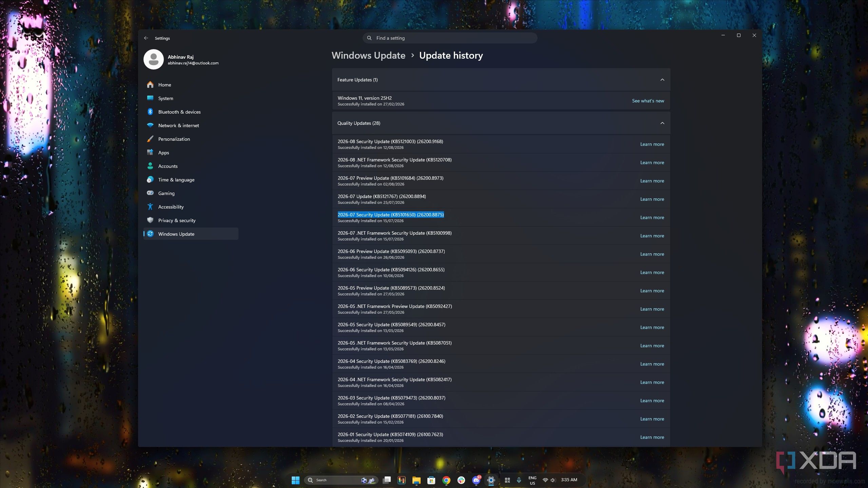Click highlighted 2026-07 Security Update (KB5101650) text
Screen dimensions: 868x488
[x=390, y=215]
